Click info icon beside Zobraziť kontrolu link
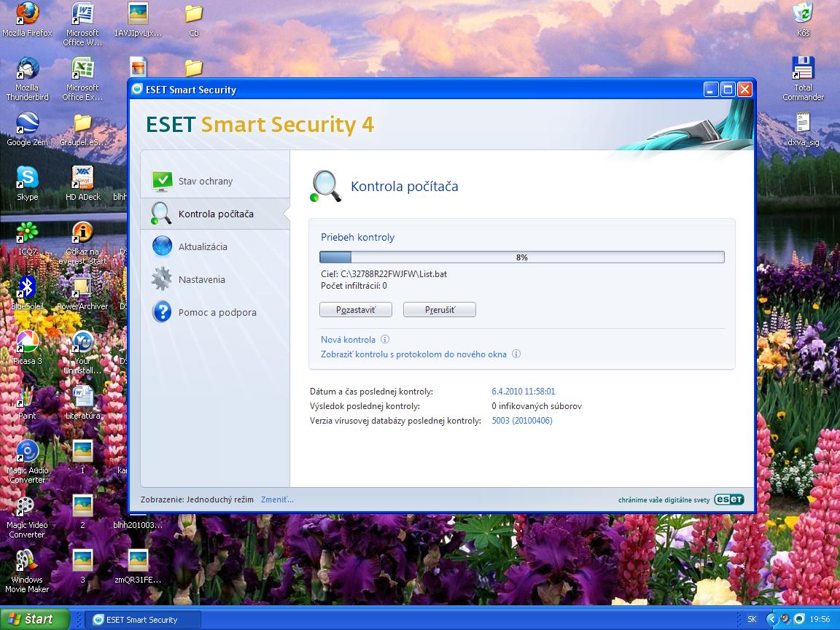840x630 pixels. (x=516, y=354)
